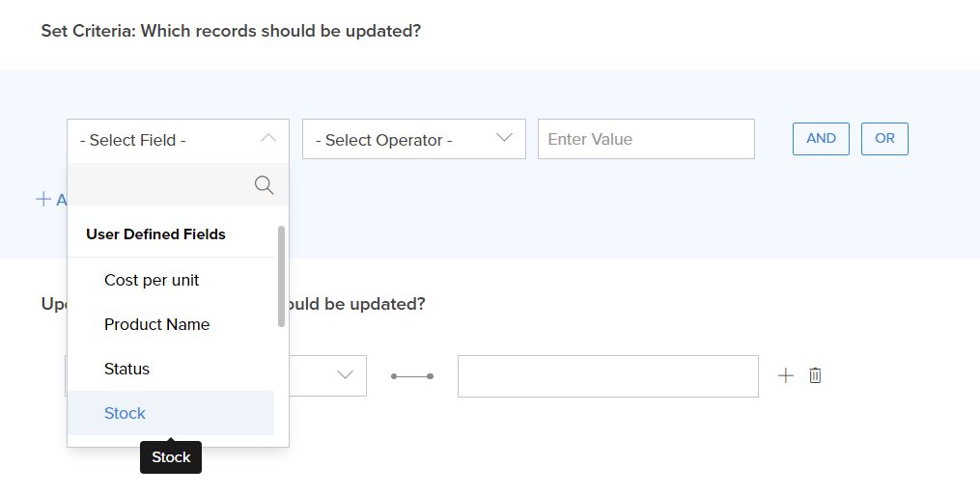Open the Select Operator dropdown

click(413, 139)
